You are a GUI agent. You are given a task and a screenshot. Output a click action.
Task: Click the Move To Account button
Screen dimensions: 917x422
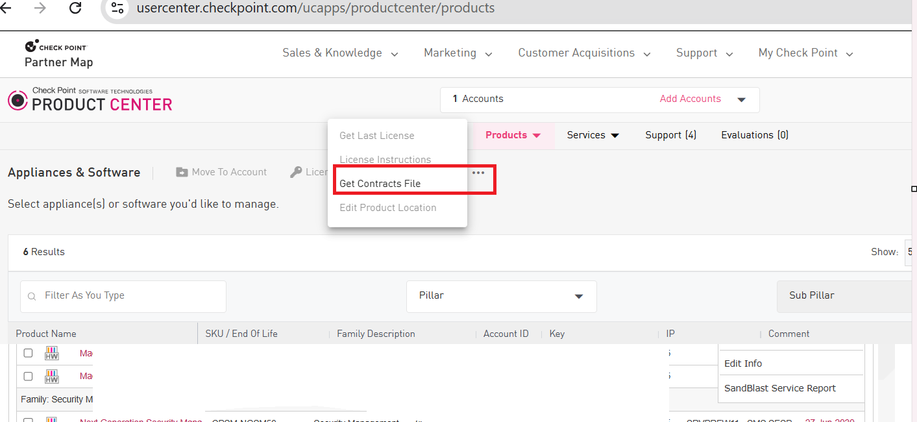[x=221, y=172]
